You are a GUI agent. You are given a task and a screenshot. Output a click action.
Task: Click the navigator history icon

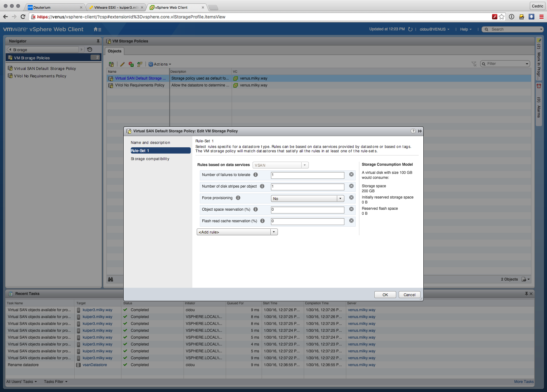pyautogui.click(x=90, y=50)
